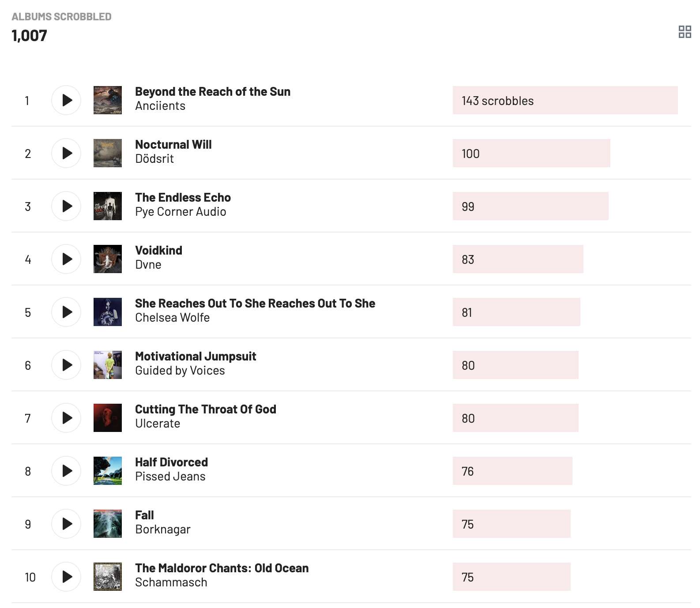Click the Chelsea Wolfe album cover

pyautogui.click(x=108, y=312)
